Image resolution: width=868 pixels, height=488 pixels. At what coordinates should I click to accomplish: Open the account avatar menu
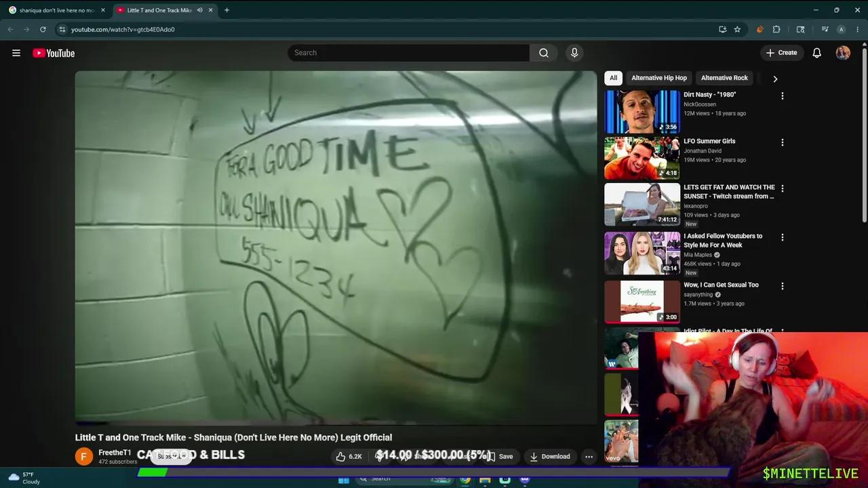pyautogui.click(x=843, y=53)
